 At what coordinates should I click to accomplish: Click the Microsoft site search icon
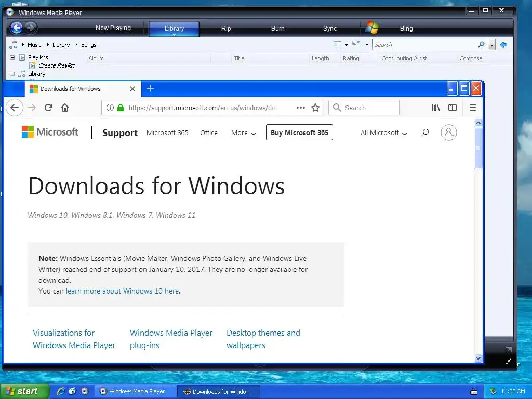point(424,132)
